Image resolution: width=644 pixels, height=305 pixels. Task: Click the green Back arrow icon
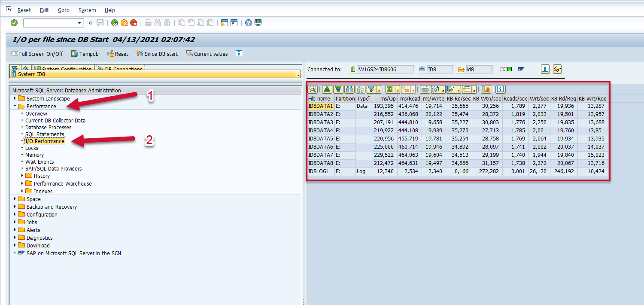(115, 23)
